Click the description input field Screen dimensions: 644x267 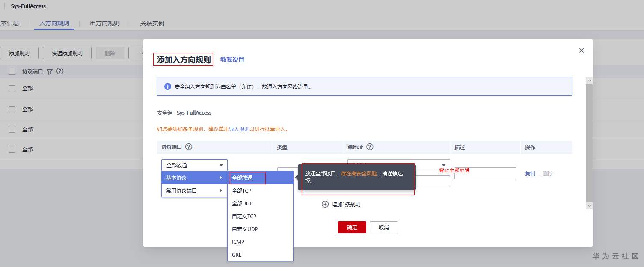[485, 173]
